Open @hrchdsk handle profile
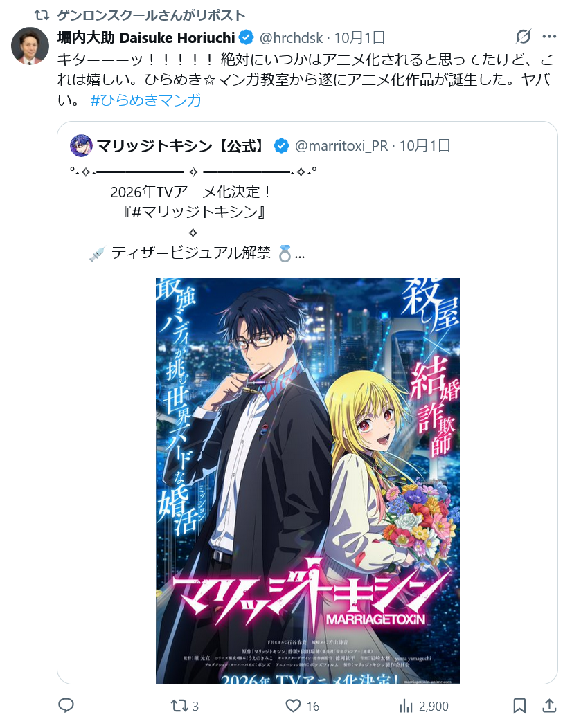 tap(290, 37)
